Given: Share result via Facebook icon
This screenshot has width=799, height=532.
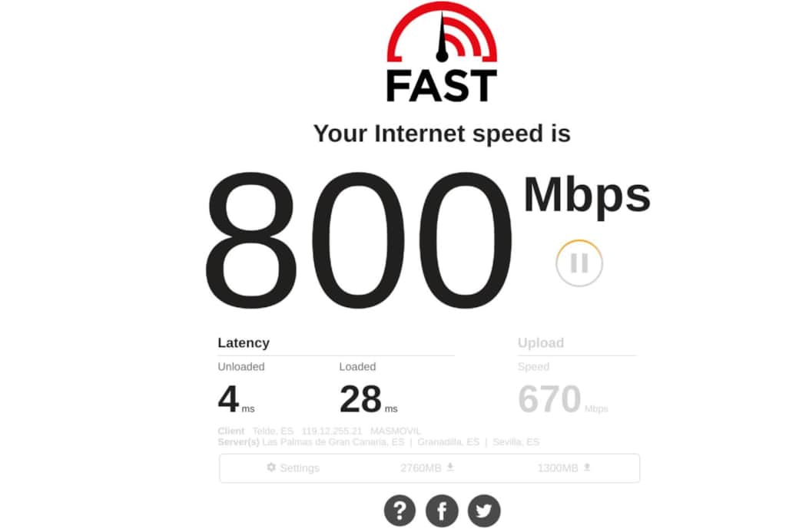Looking at the screenshot, I should pos(442,511).
